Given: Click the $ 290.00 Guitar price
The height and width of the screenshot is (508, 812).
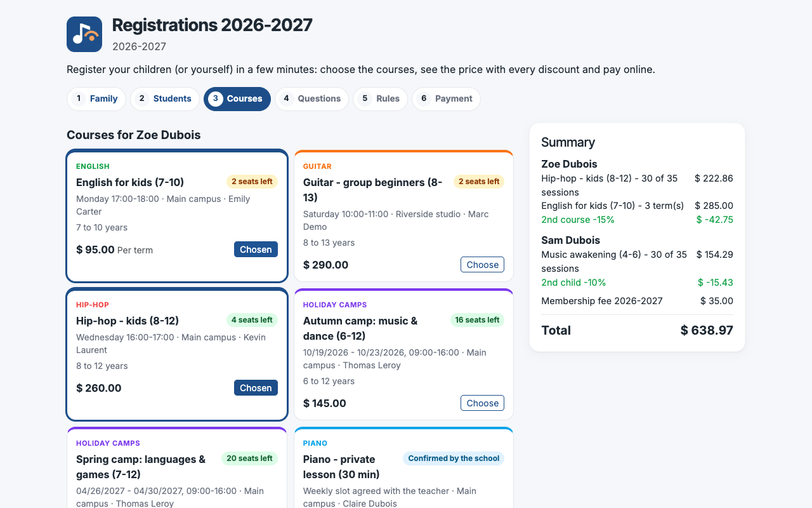Looking at the screenshot, I should [325, 265].
